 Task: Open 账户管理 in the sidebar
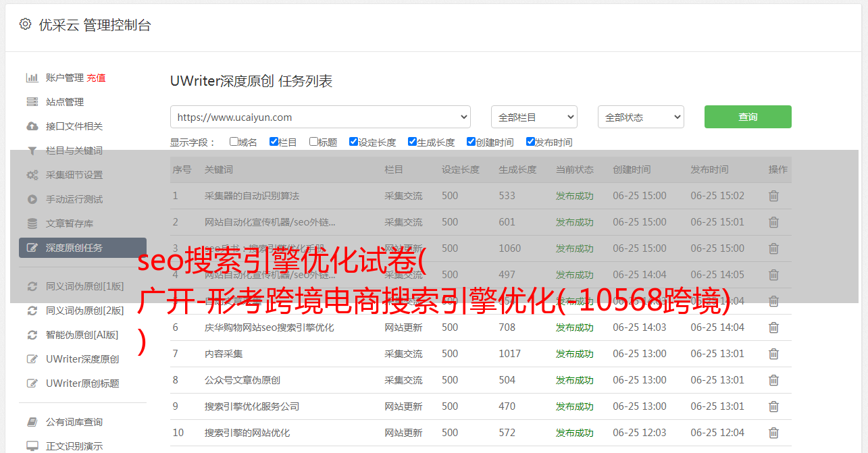point(65,78)
